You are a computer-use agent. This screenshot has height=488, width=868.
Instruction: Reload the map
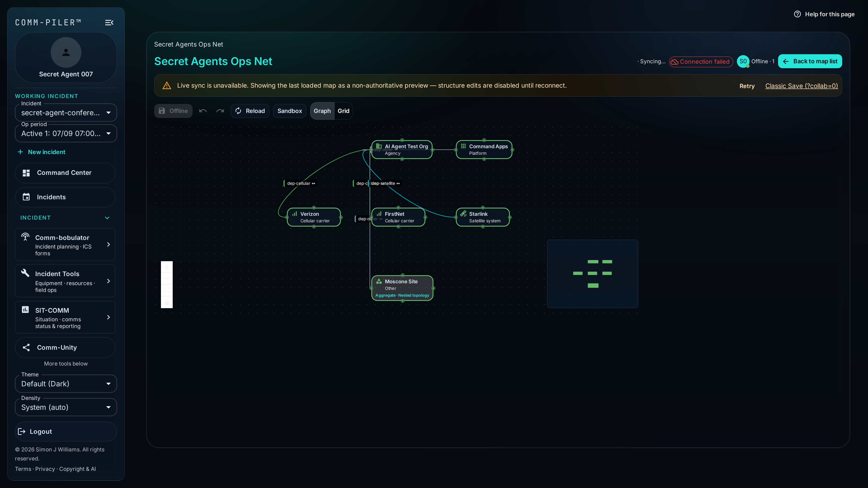(250, 111)
